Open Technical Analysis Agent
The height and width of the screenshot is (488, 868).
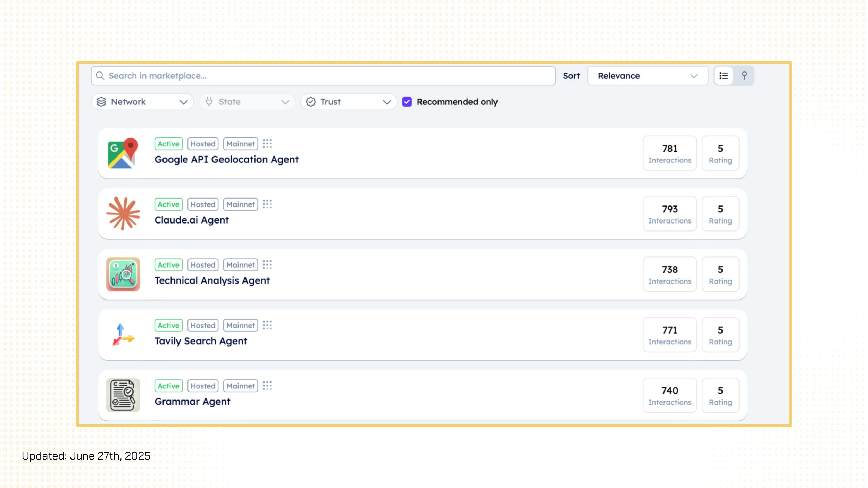[212, 280]
